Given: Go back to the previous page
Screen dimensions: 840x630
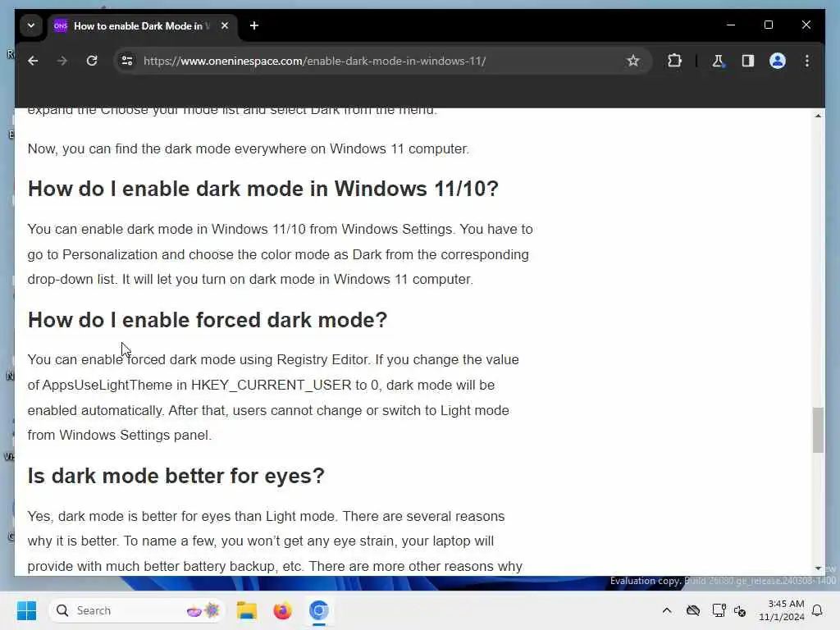Looking at the screenshot, I should tap(33, 61).
